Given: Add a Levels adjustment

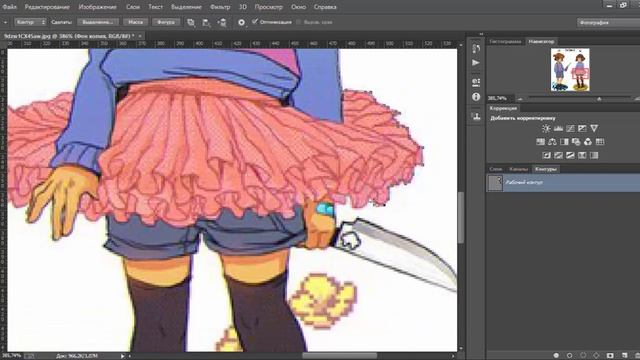Looking at the screenshot, I should click(558, 129).
